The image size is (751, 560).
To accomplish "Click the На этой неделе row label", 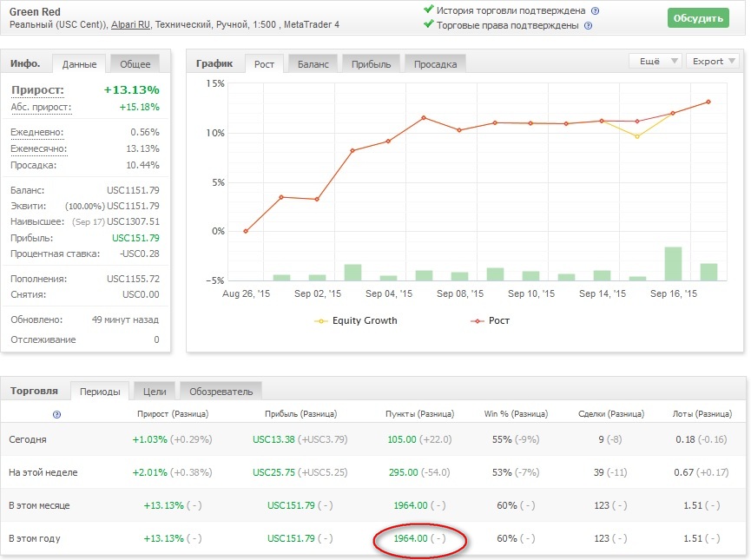I will tap(43, 472).
